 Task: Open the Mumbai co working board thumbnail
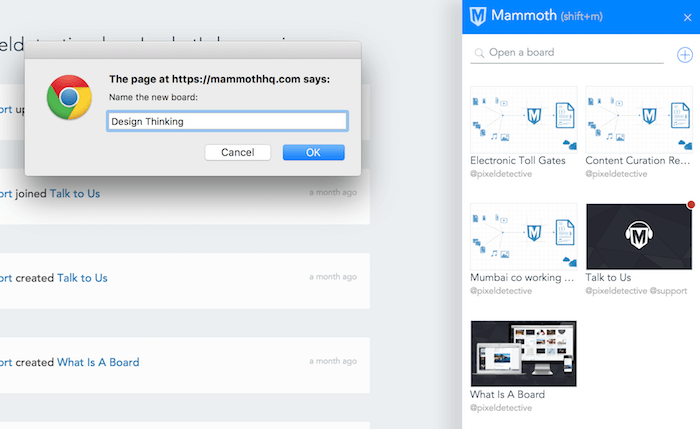pyautogui.click(x=524, y=237)
